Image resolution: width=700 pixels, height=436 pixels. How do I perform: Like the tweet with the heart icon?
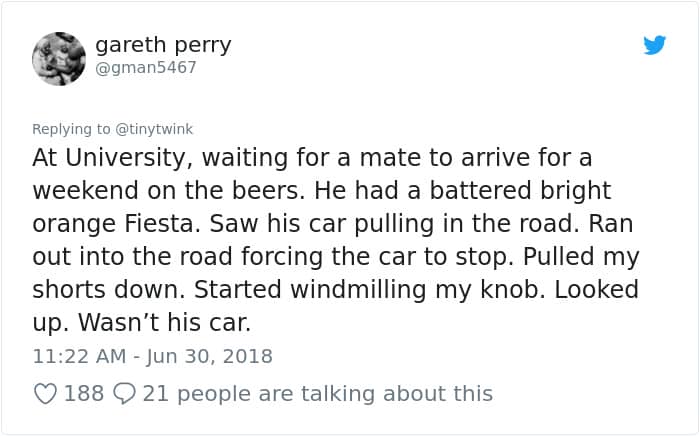(45, 394)
